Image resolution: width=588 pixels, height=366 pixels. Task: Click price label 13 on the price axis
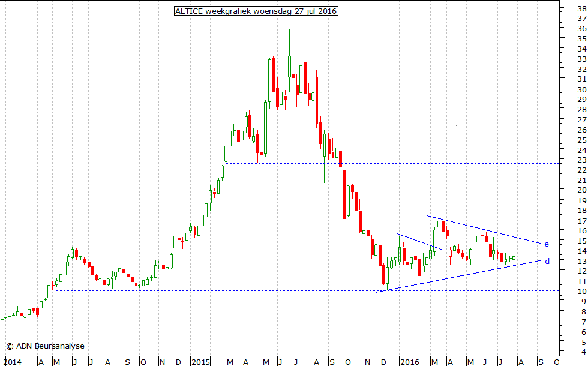coord(582,262)
